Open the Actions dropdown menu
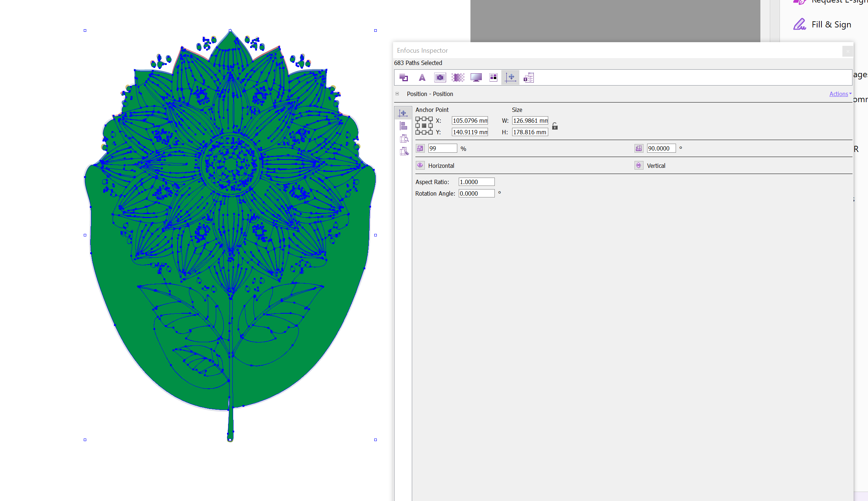Image resolution: width=868 pixels, height=501 pixels. click(x=840, y=94)
